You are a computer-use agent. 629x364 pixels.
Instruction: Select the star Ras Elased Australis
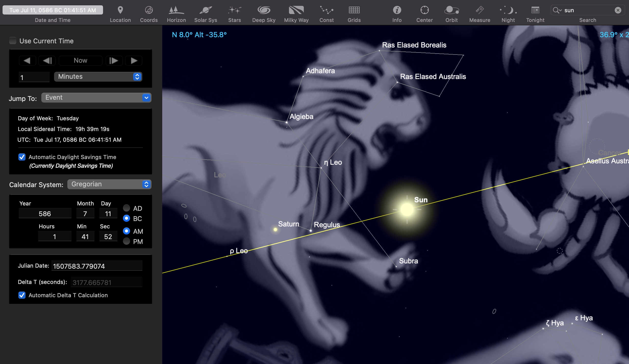click(397, 82)
